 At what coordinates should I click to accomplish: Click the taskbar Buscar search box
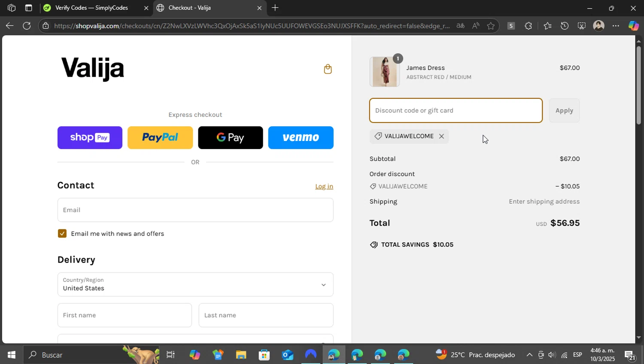tap(91, 355)
